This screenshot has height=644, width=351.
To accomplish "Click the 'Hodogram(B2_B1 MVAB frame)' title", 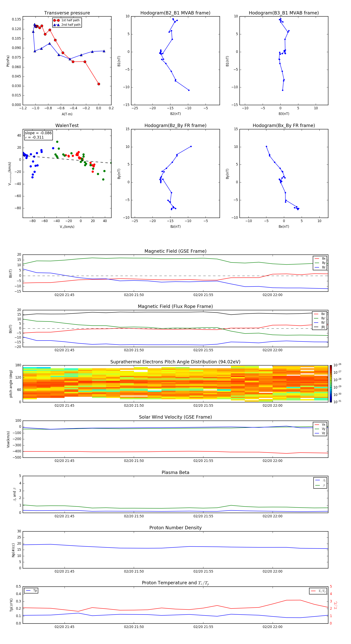I will 175,13.
